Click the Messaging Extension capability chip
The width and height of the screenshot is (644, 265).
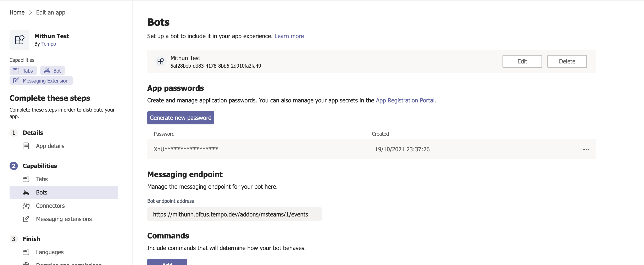coord(41,81)
